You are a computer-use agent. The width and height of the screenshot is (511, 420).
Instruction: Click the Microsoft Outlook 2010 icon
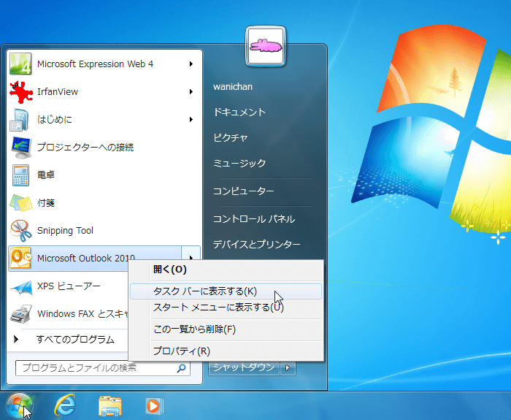click(20, 259)
